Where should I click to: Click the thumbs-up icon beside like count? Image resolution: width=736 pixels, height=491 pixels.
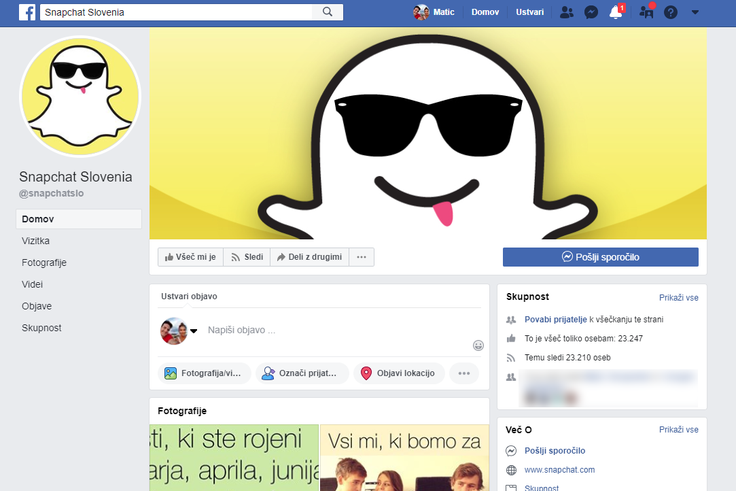[x=511, y=338]
